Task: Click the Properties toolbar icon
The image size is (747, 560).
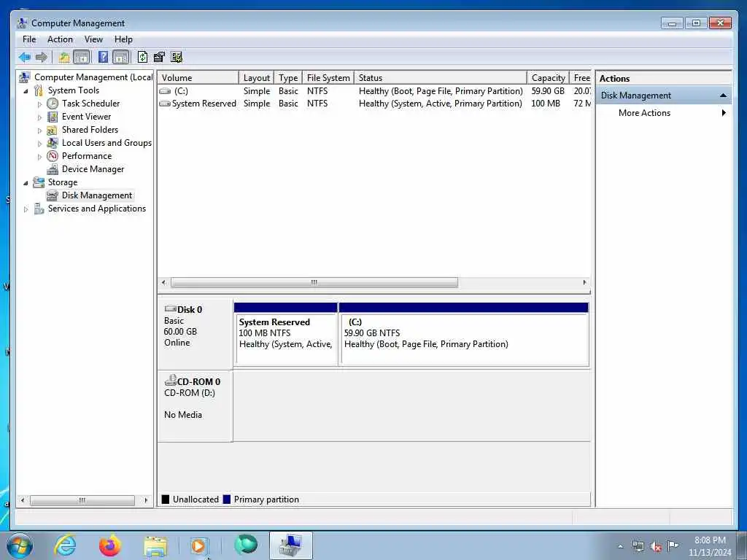Action: pos(159,58)
